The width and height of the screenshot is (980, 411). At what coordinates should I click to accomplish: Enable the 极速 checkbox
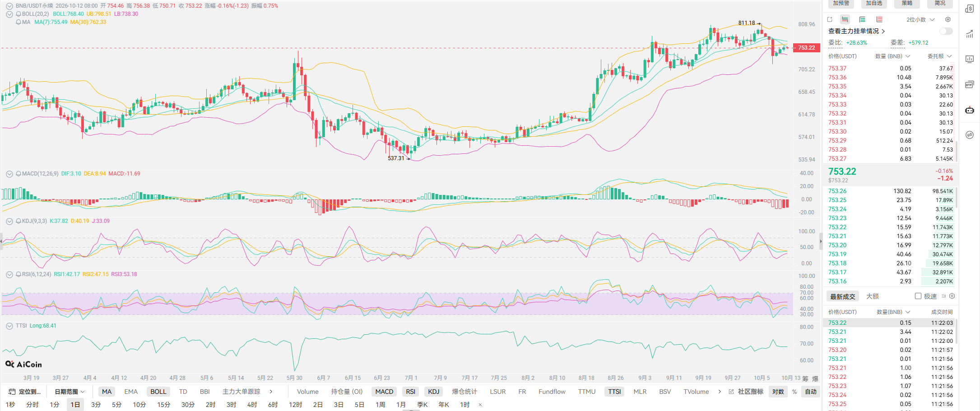pyautogui.click(x=918, y=296)
